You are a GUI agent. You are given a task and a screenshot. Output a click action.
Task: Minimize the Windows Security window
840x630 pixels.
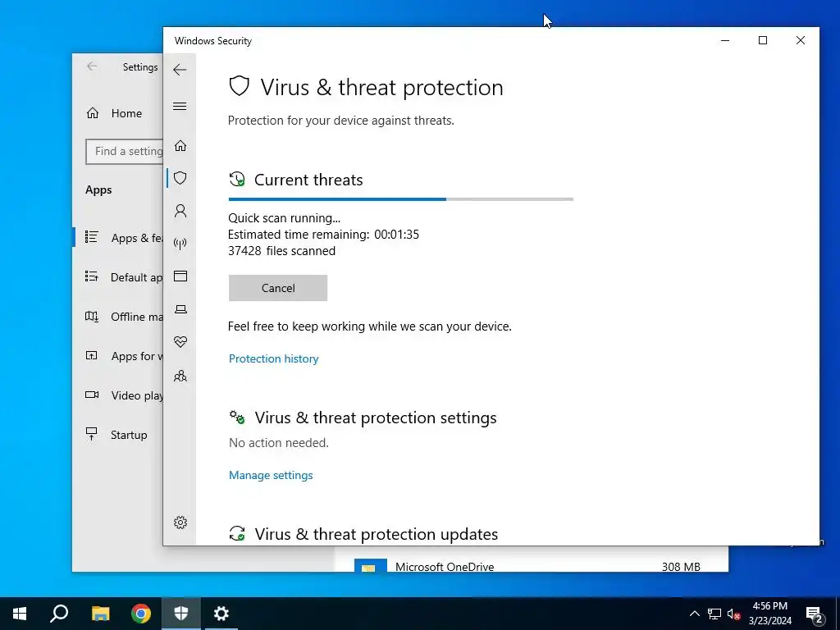(725, 40)
